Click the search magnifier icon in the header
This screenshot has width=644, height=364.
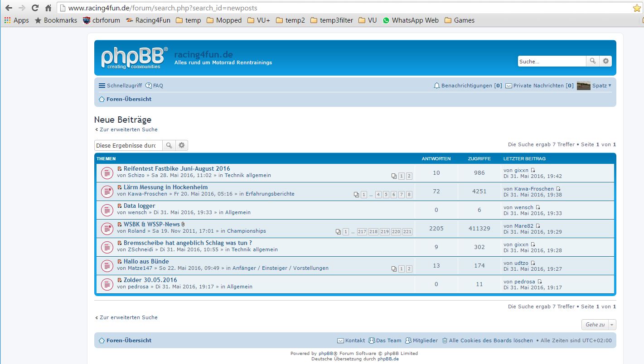592,61
